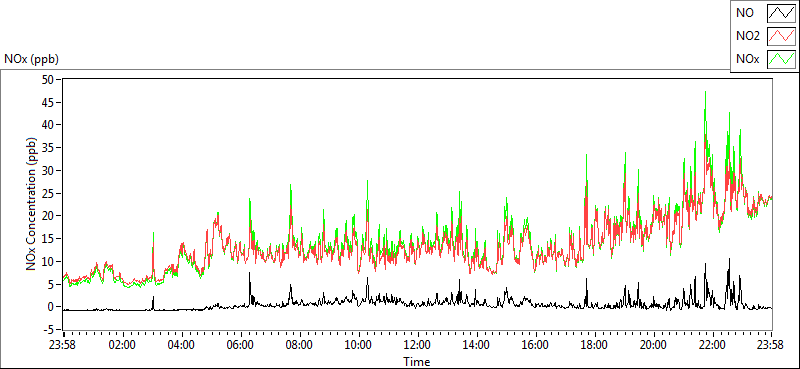Click the 25 value on y-axis
This screenshot has width=800, height=369.
click(49, 193)
